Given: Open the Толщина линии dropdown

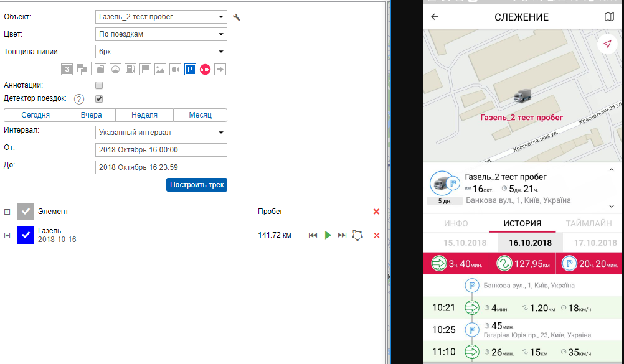Looking at the screenshot, I should pos(161,52).
